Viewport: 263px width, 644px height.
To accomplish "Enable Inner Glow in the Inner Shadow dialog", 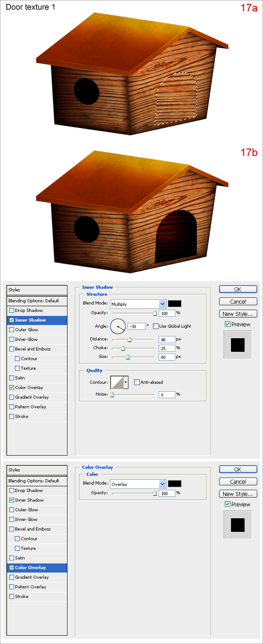I will [x=11, y=340].
